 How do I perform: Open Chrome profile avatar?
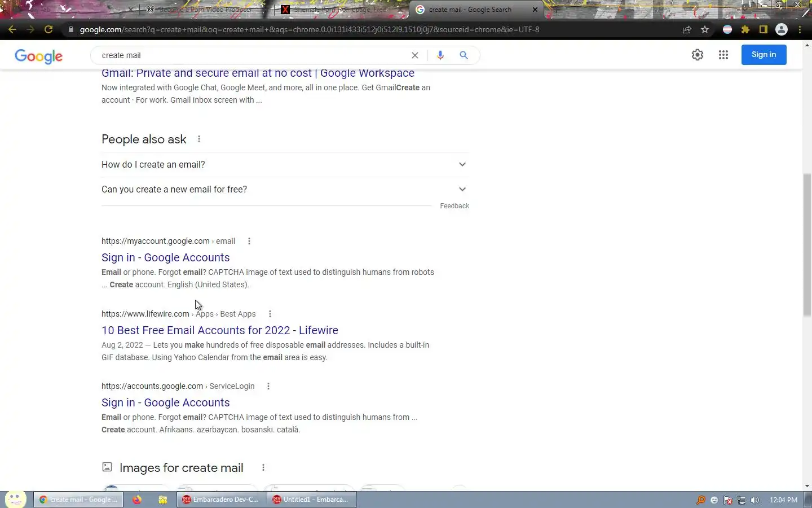(x=782, y=29)
